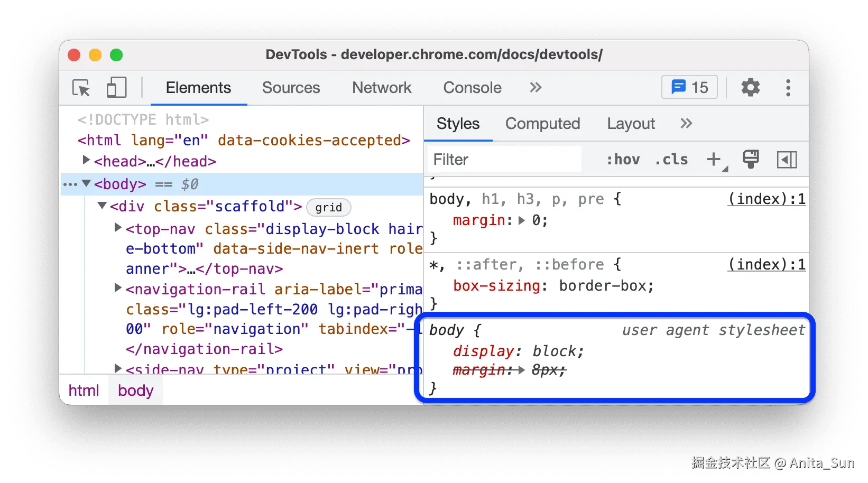
Task: Activate the inspect element picker icon
Action: pyautogui.click(x=81, y=88)
